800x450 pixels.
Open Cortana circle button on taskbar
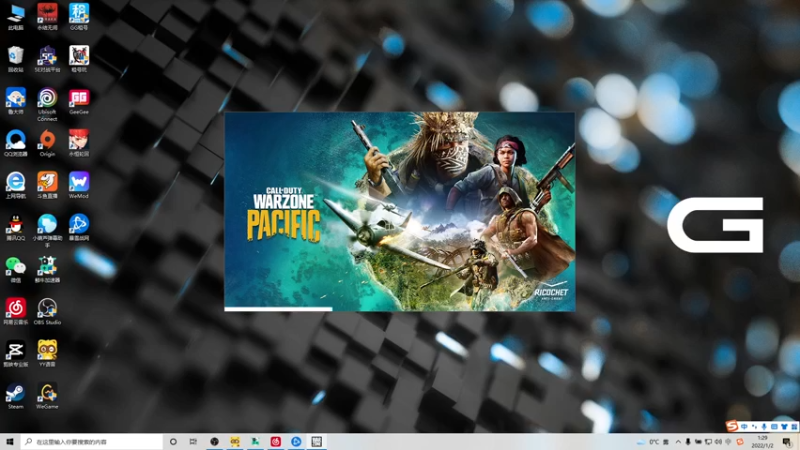pos(173,442)
